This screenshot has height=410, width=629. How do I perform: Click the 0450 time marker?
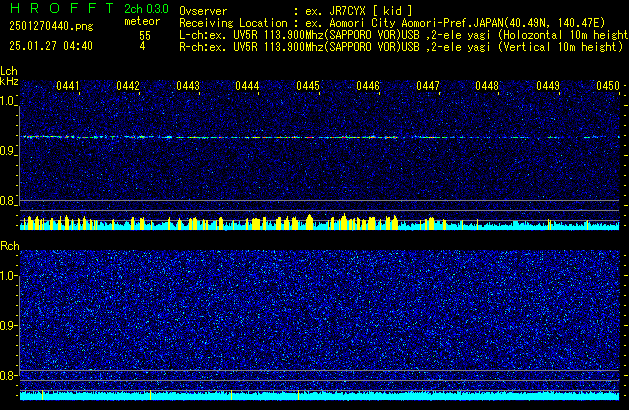click(608, 86)
